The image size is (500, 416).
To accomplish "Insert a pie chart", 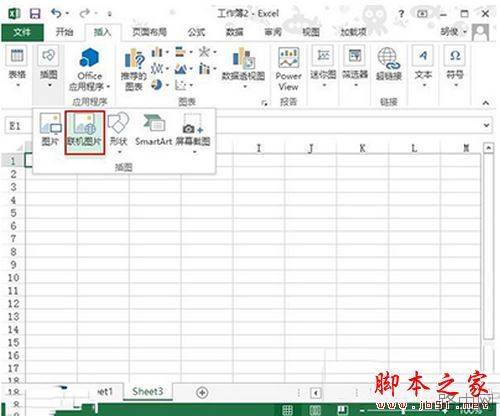I will pyautogui.click(x=160, y=85).
